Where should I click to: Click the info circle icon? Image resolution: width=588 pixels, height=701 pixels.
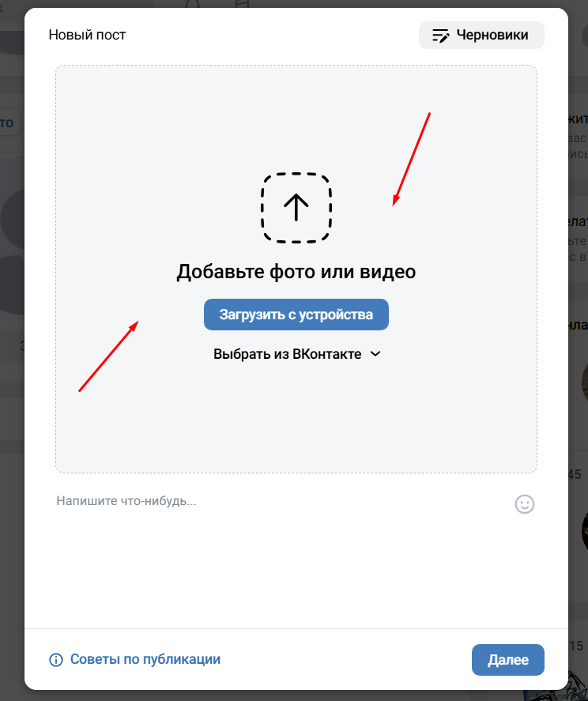(56, 659)
